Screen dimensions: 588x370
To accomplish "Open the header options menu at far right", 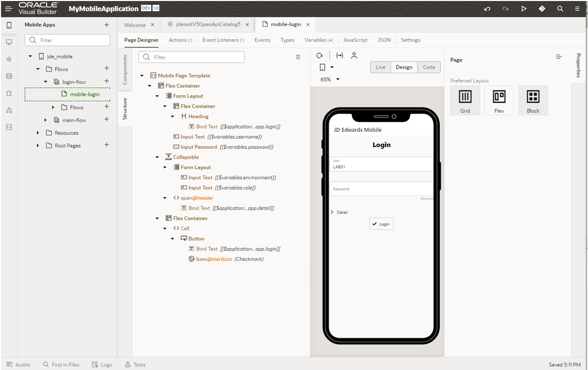I will point(577,8).
